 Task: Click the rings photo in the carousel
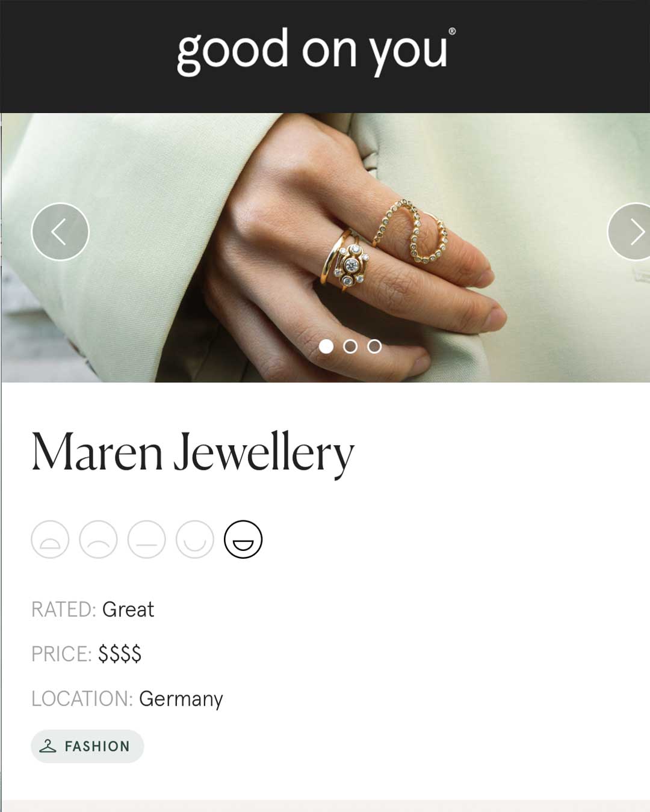[x=325, y=247]
